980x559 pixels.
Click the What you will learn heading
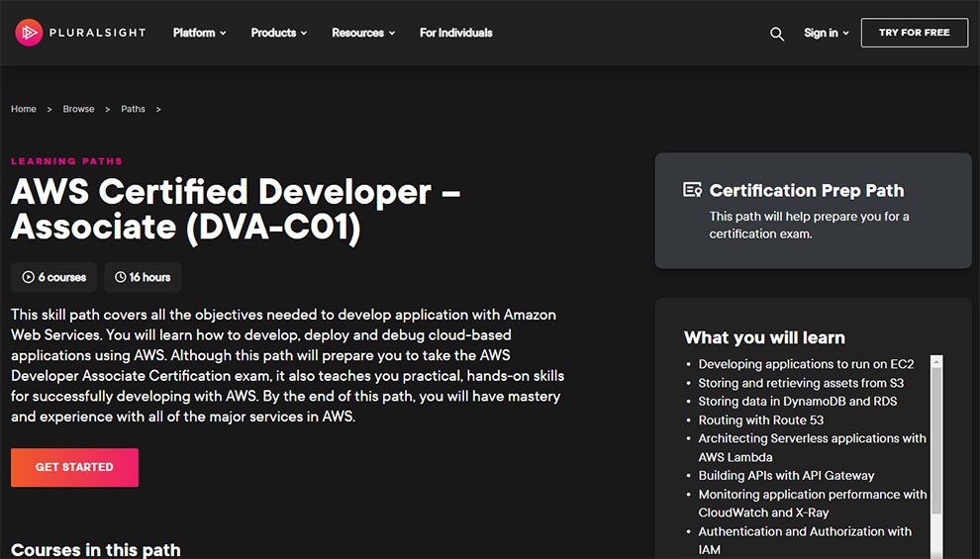click(x=764, y=338)
